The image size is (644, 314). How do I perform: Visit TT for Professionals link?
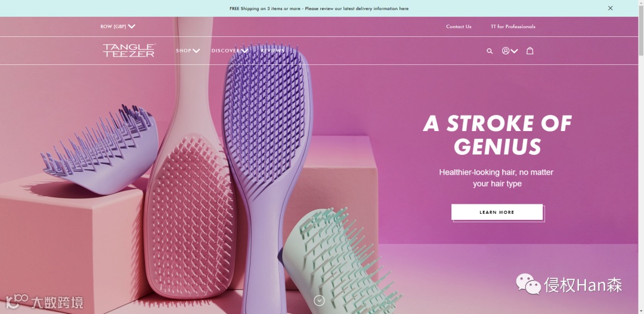pyautogui.click(x=513, y=27)
